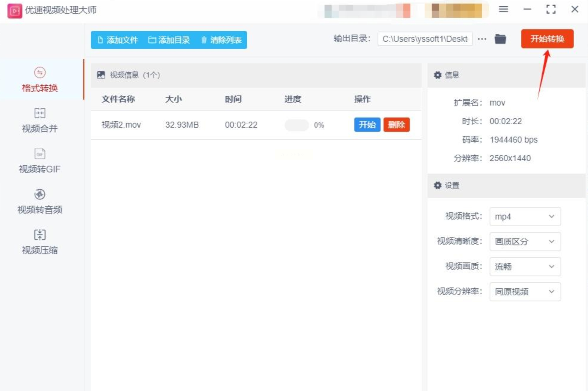
Task: Open the 视频转音频 tool icon
Action: point(40,194)
